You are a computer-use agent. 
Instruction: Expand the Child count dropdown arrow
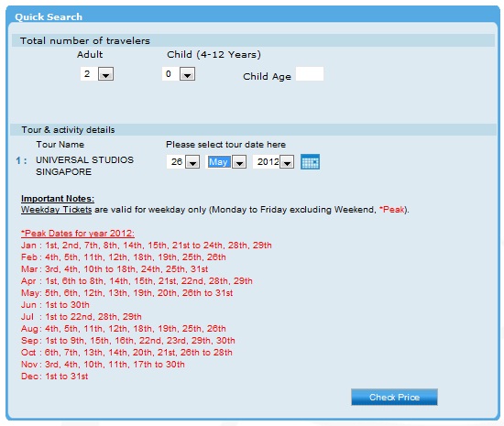[187, 74]
